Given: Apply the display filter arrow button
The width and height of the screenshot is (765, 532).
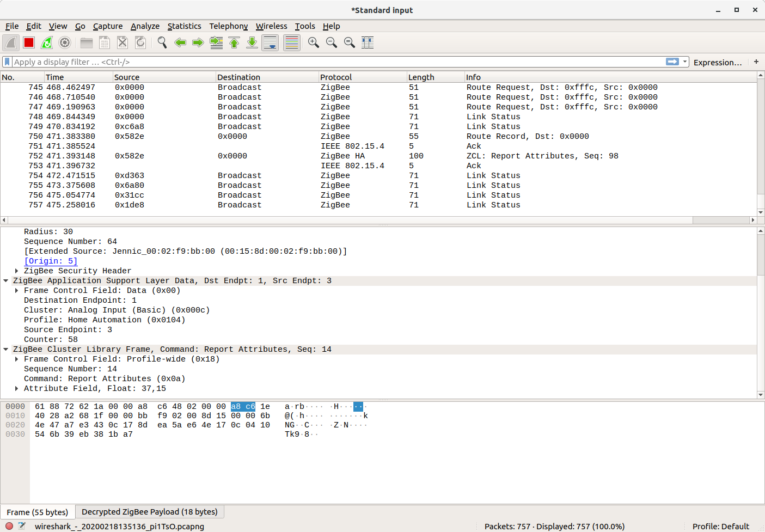Looking at the screenshot, I should pyautogui.click(x=672, y=62).
